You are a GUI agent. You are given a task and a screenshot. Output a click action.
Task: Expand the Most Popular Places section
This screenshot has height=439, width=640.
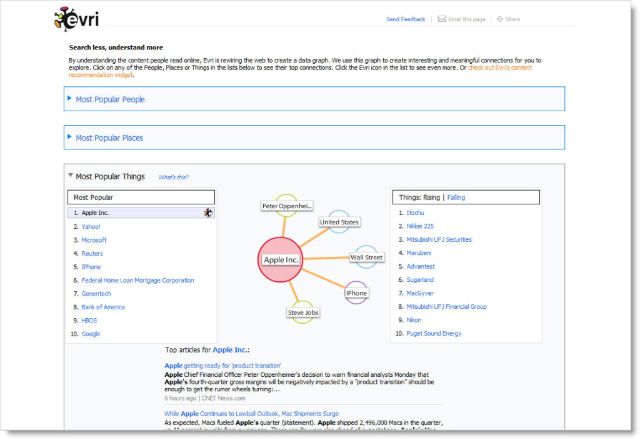click(69, 137)
